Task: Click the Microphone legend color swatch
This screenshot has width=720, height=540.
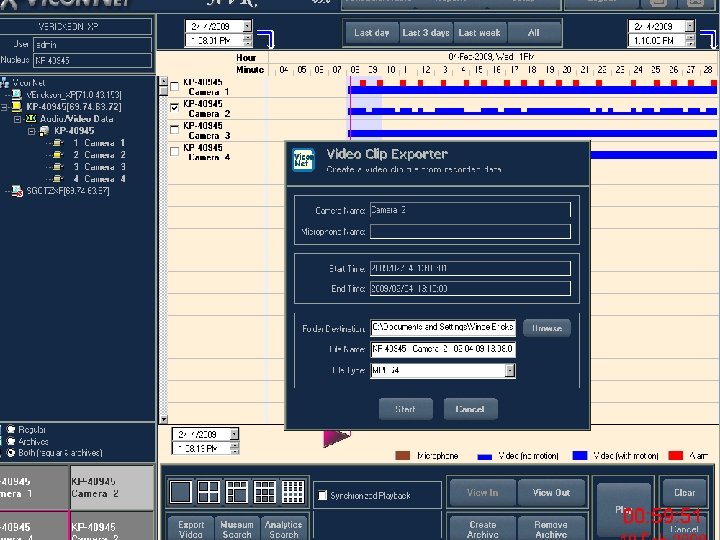Action: pos(403,456)
